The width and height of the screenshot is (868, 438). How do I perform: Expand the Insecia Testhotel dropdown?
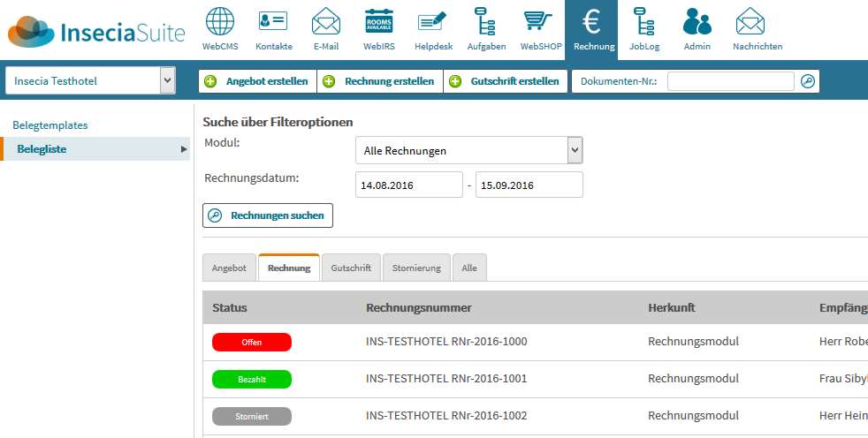coord(167,81)
